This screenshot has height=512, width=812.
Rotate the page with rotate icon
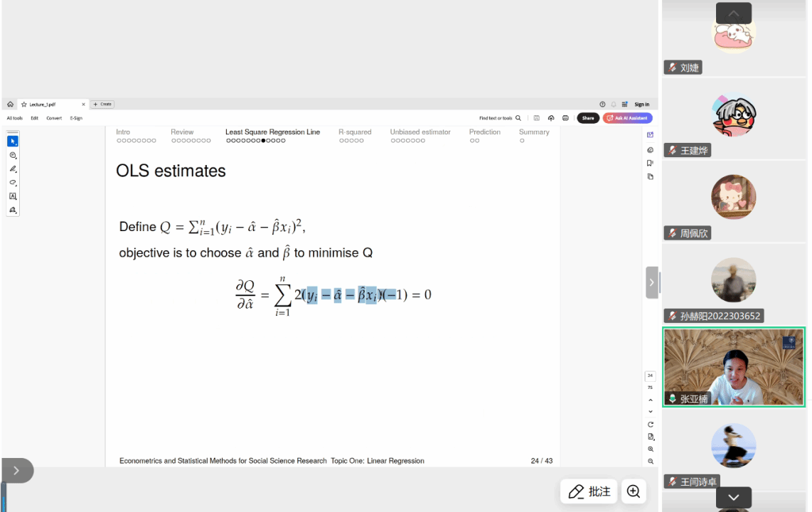pyautogui.click(x=651, y=425)
